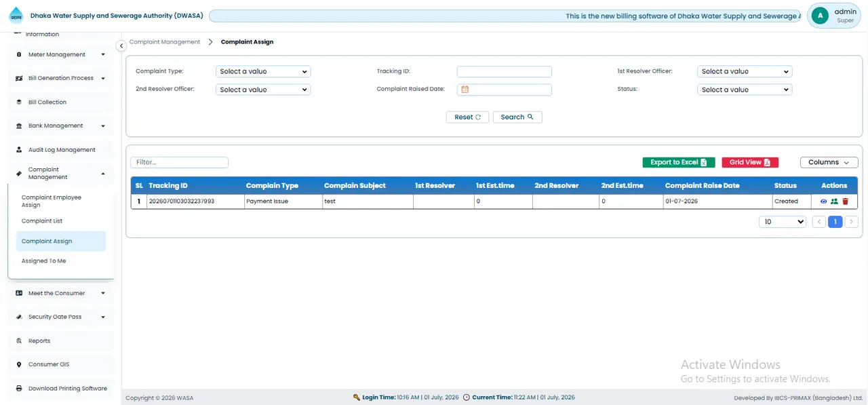Image resolution: width=868 pixels, height=405 pixels.
Task: Collapse the Complaint Management menu arrow
Action: click(x=103, y=174)
